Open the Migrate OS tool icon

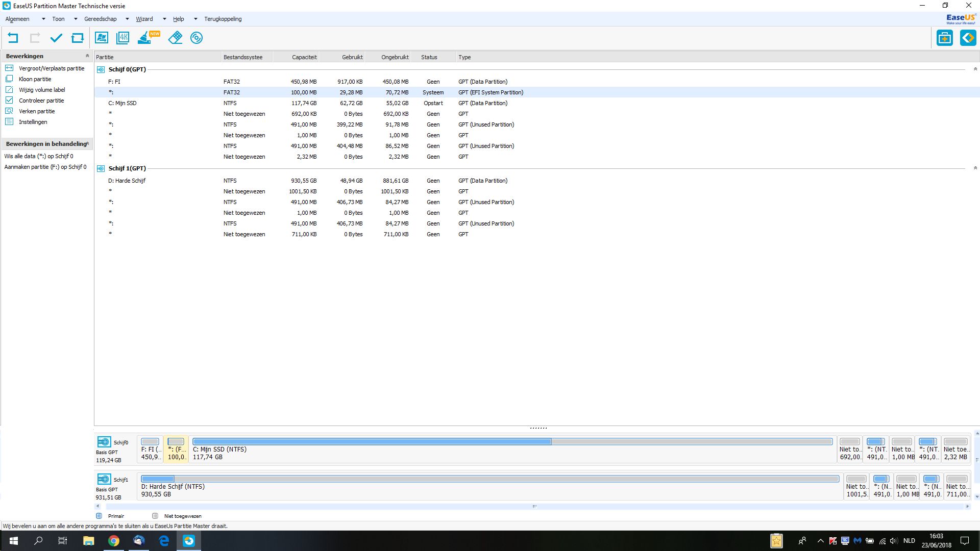click(102, 38)
